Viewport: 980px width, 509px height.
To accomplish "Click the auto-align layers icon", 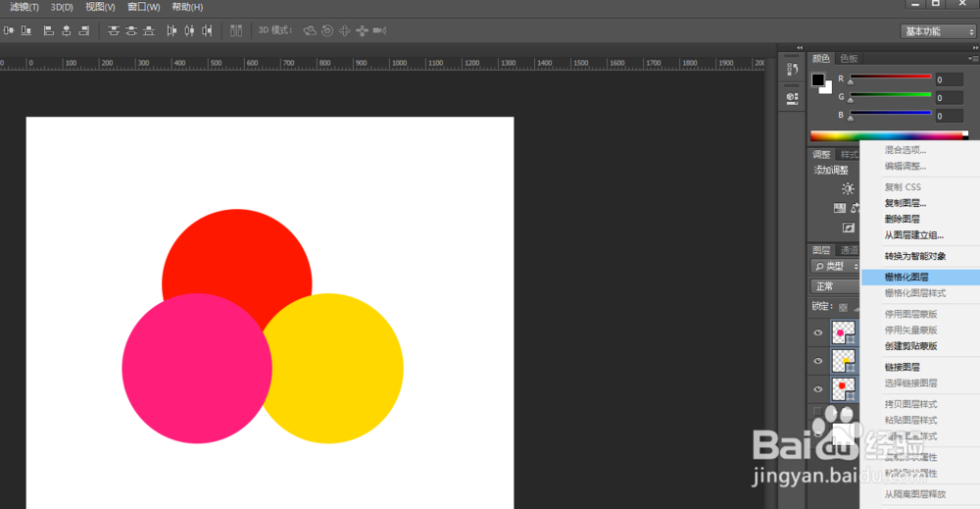I will (x=236, y=30).
